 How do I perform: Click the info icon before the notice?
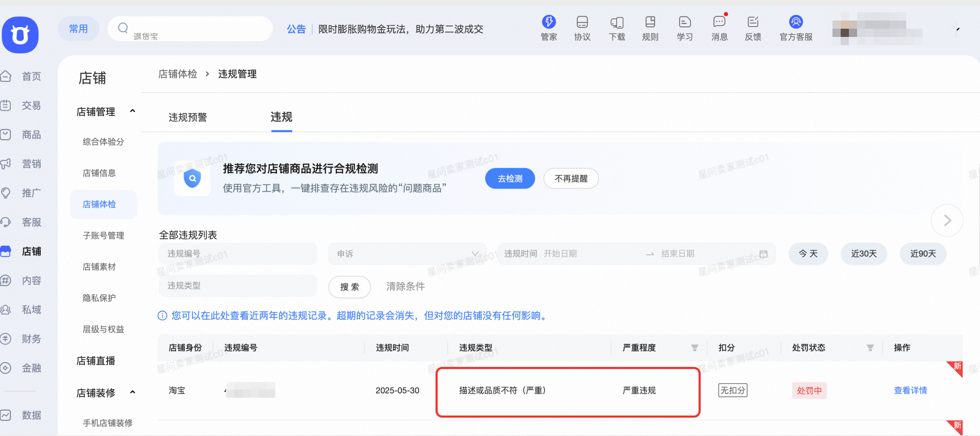pos(163,316)
